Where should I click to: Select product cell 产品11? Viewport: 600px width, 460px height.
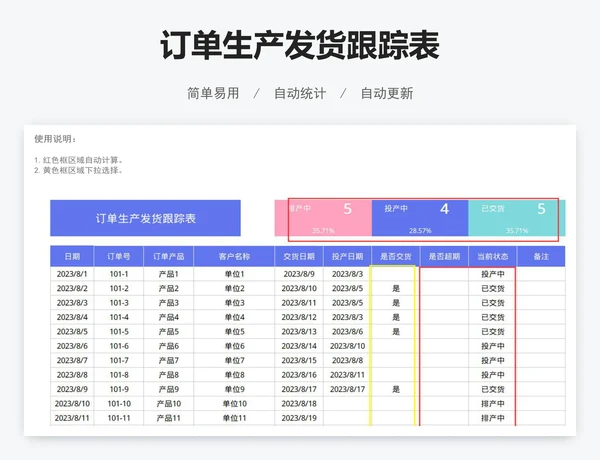click(x=168, y=418)
